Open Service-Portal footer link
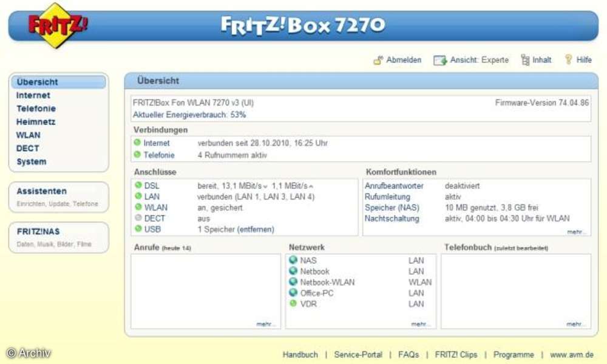 coord(358,354)
